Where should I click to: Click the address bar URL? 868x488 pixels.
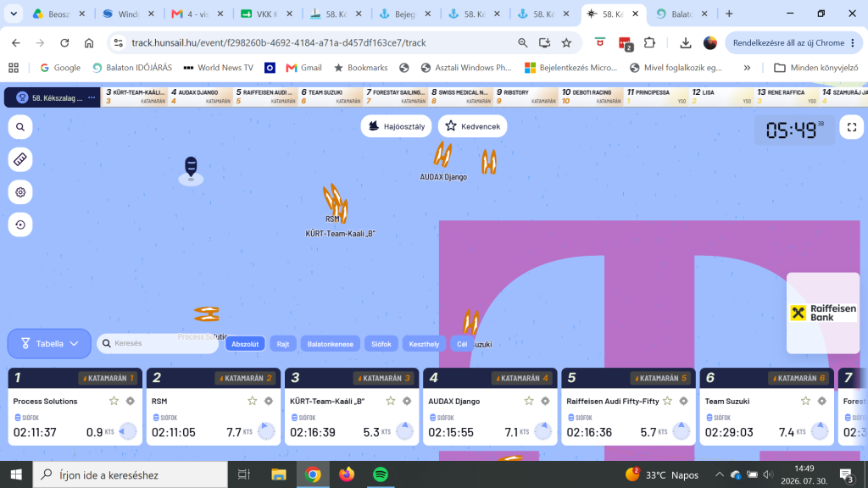(x=278, y=42)
